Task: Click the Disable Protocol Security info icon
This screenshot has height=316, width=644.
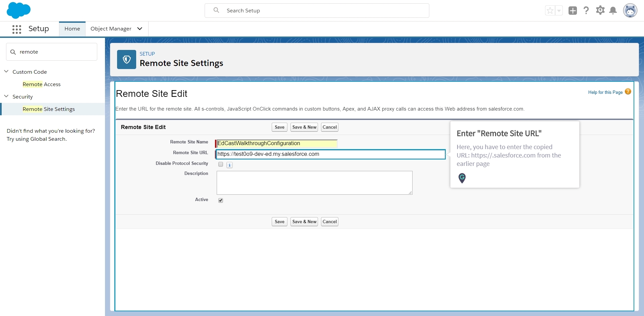Action: 229,165
